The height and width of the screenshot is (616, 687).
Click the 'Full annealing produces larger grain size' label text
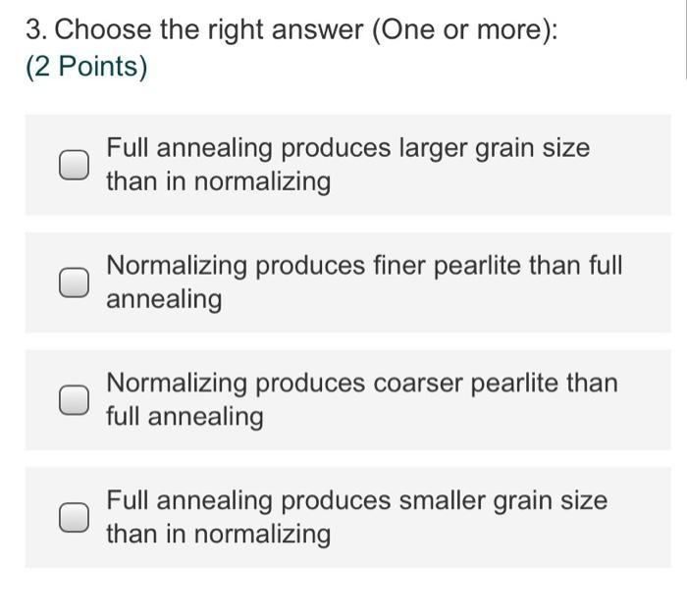tap(347, 149)
